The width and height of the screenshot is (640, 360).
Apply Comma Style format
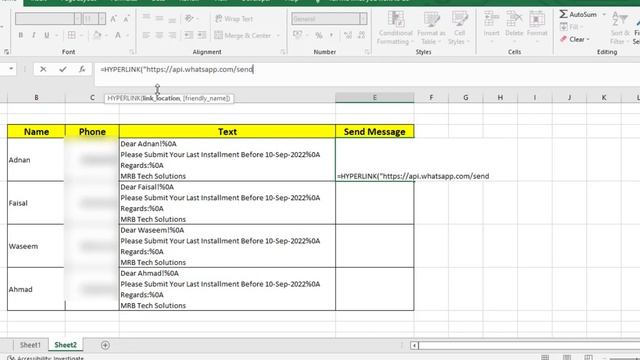click(x=331, y=36)
